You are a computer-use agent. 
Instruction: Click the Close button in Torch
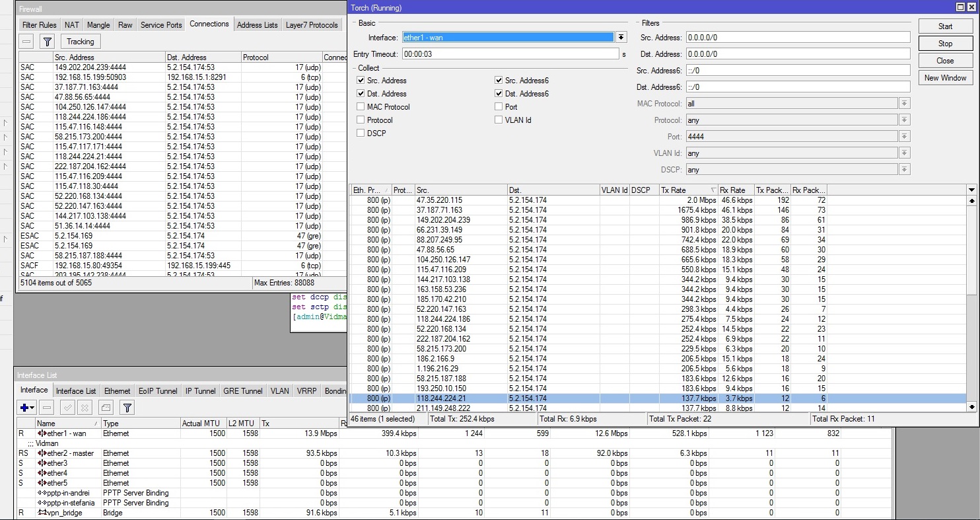pos(945,61)
